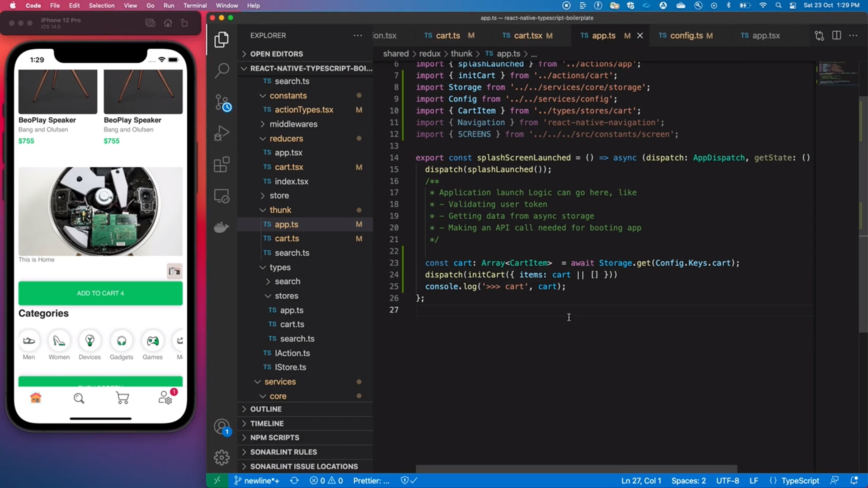
Task: Click TypeScript language mode in the status bar
Action: [x=800, y=480]
